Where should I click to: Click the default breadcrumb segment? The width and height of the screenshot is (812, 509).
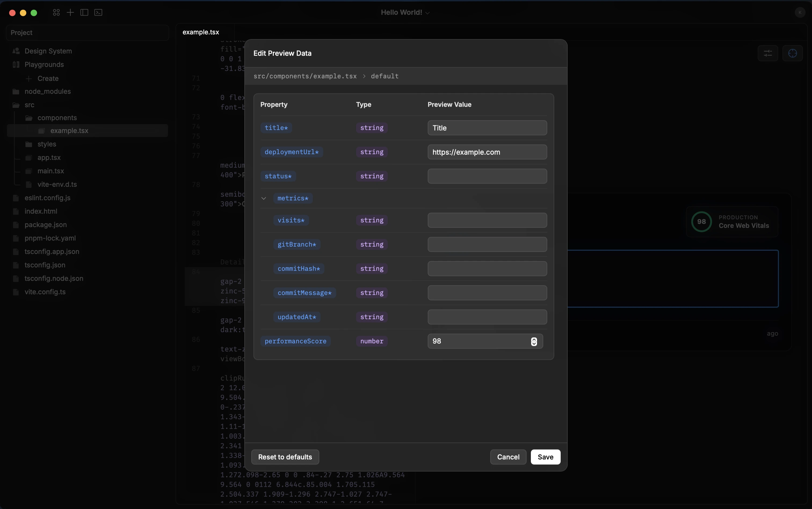click(x=385, y=76)
